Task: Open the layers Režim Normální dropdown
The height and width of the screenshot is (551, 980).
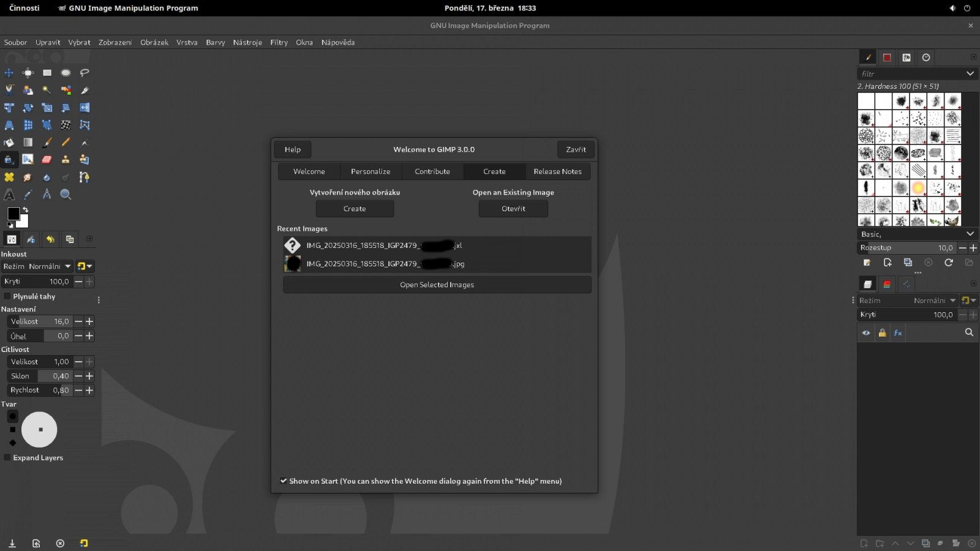Action: tap(908, 301)
